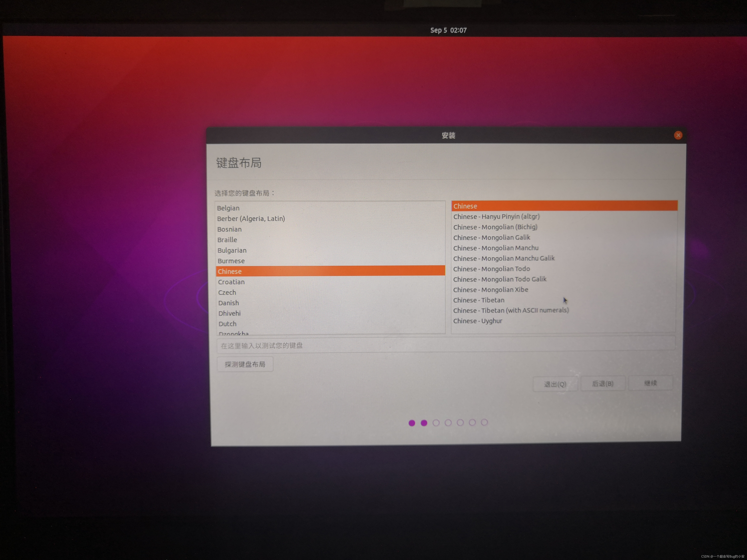The image size is (747, 560).
Task: Select Belgian in the layout list
Action: 330,208
